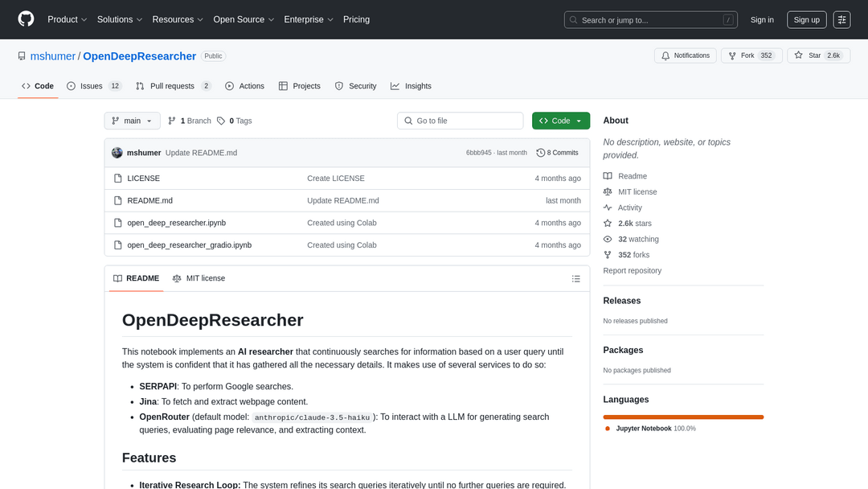Open open_deep_researcher_gradio.ipynb notebook
This screenshot has width=868, height=489.
(190, 244)
